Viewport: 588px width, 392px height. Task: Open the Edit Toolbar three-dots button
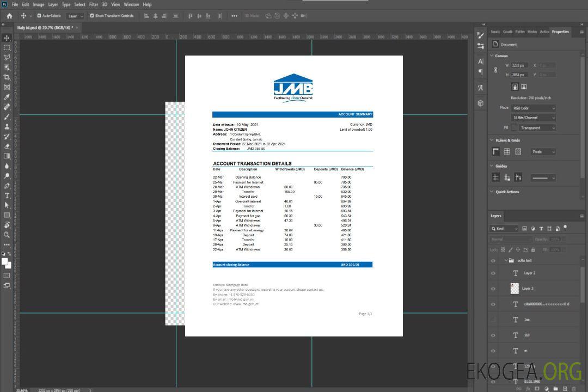click(7, 244)
